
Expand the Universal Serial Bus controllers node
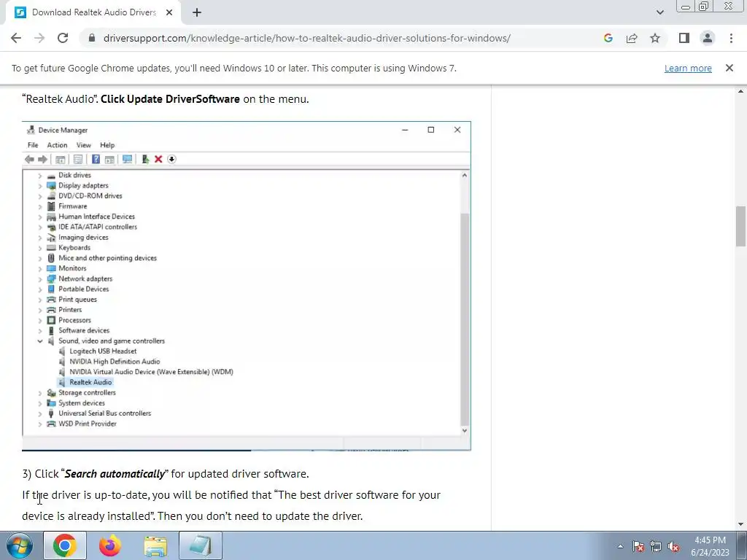pos(40,413)
